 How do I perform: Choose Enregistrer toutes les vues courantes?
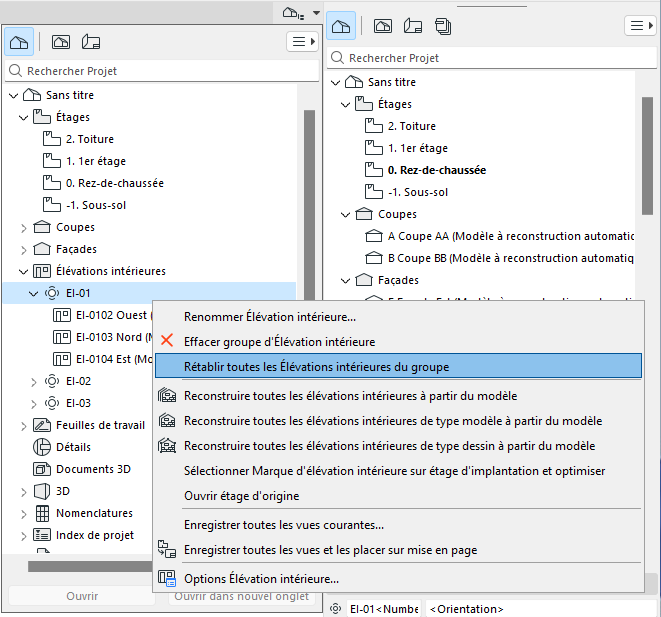tap(398, 525)
